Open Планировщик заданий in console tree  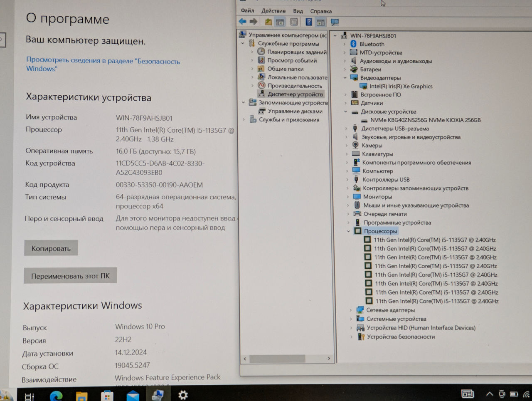pyautogui.click(x=297, y=52)
